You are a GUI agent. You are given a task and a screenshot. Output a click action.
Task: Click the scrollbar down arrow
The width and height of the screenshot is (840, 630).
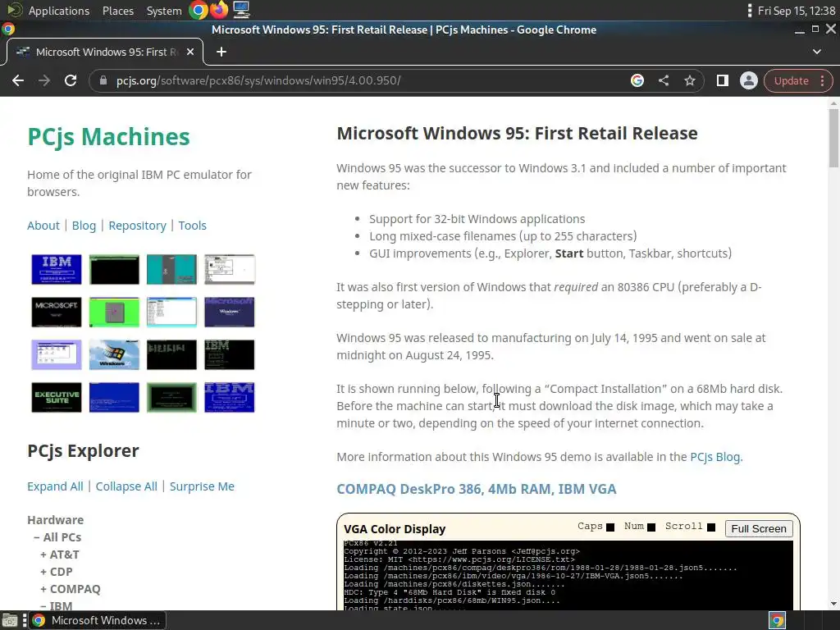[x=833, y=604]
